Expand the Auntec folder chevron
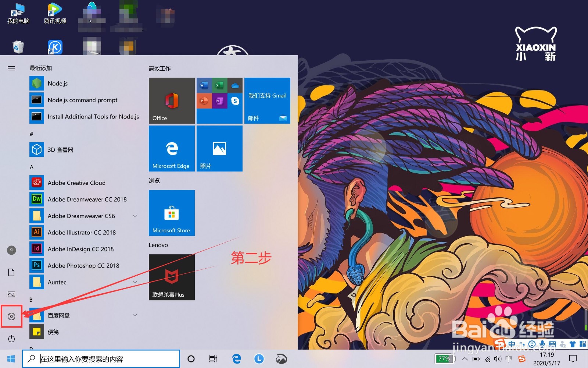Screen dimensions: 588x368 coord(135,282)
